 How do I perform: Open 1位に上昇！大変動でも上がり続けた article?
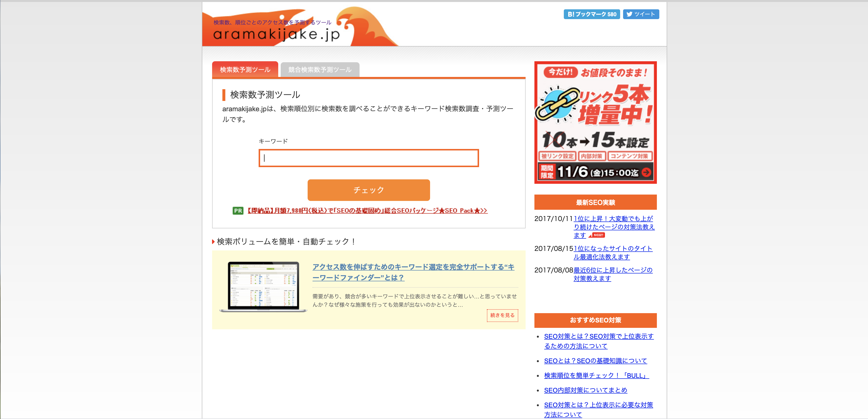tap(614, 226)
